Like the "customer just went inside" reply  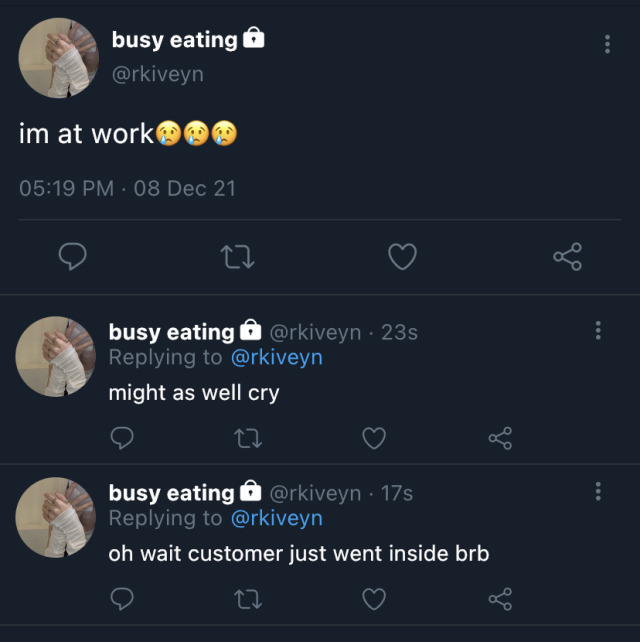[x=373, y=598]
